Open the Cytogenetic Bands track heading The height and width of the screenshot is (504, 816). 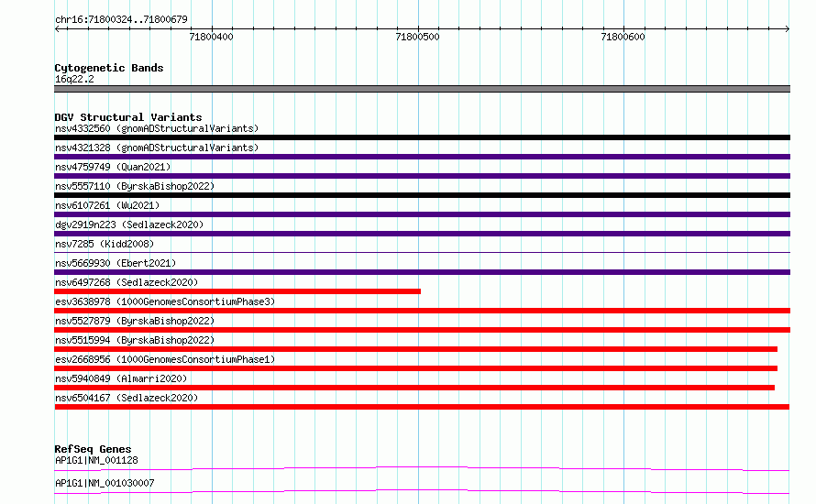[x=109, y=68]
